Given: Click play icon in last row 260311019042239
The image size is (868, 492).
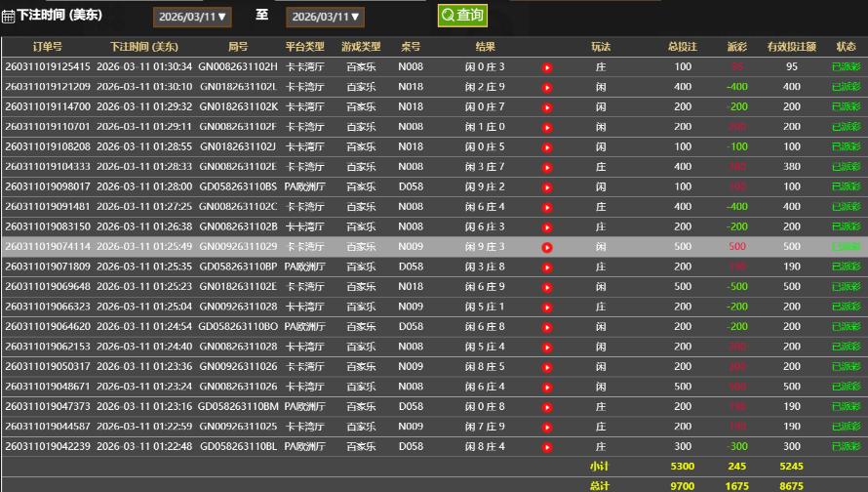Looking at the screenshot, I should (547, 447).
